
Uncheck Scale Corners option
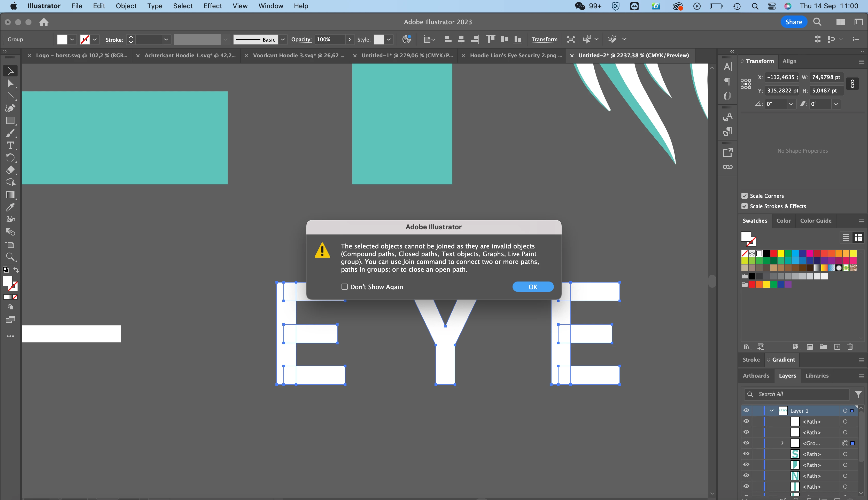744,196
